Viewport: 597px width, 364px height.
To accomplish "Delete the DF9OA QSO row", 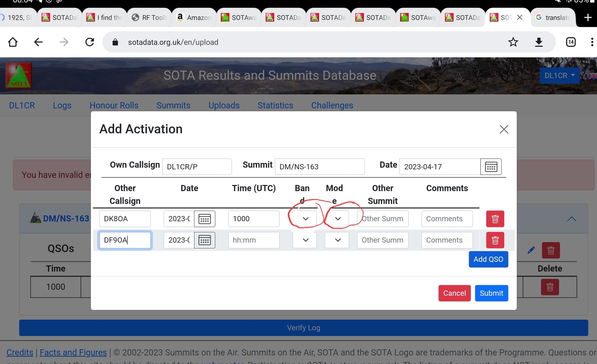I will [x=495, y=240].
